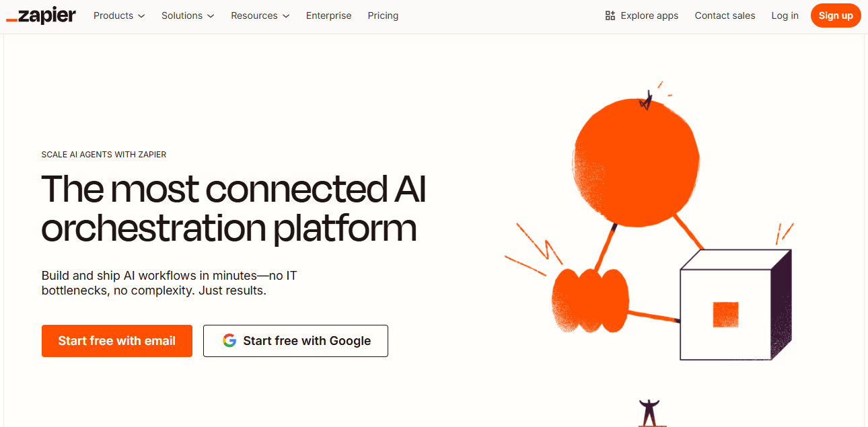Open the Solutions chevron arrow
Screen dimensions: 868x427
[x=211, y=16]
